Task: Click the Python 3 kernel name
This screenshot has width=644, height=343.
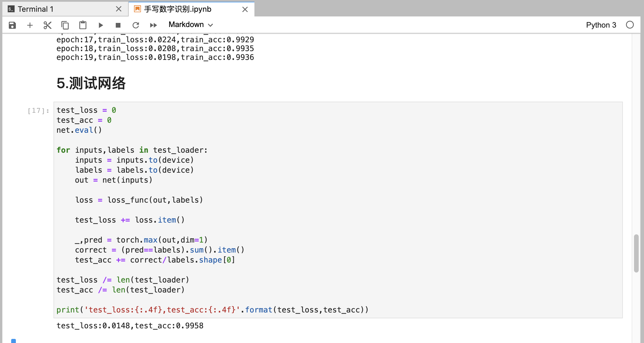Action: [x=601, y=25]
